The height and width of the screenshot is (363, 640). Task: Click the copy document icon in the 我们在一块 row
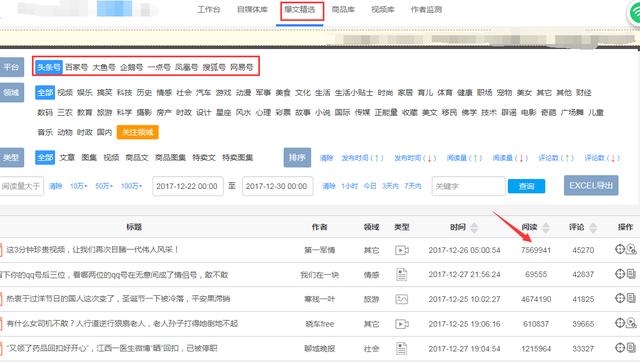pyautogui.click(x=631, y=274)
